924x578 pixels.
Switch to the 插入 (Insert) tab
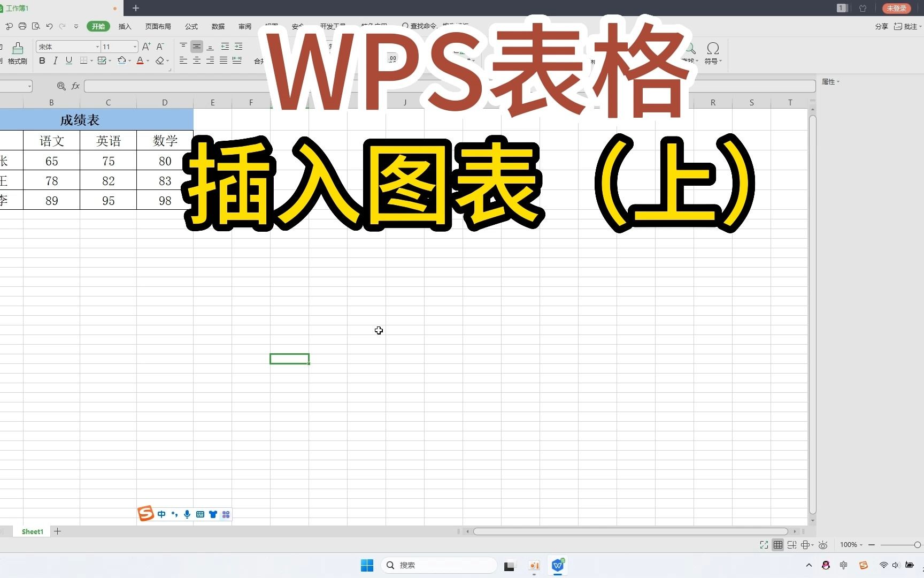125,26
